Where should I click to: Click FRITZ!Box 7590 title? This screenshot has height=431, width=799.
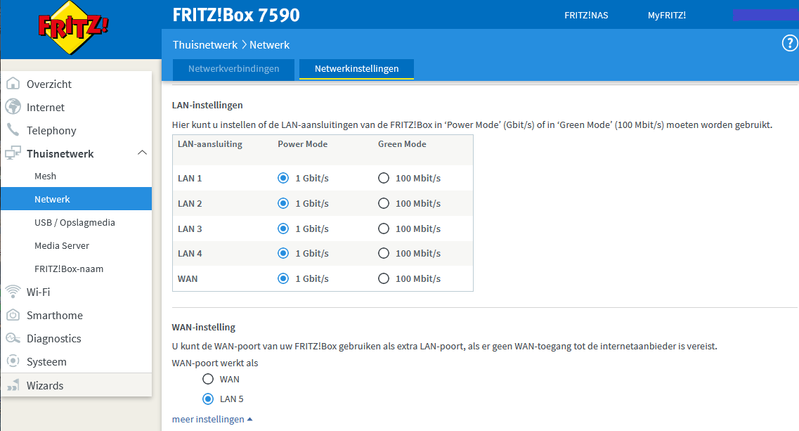(236, 15)
